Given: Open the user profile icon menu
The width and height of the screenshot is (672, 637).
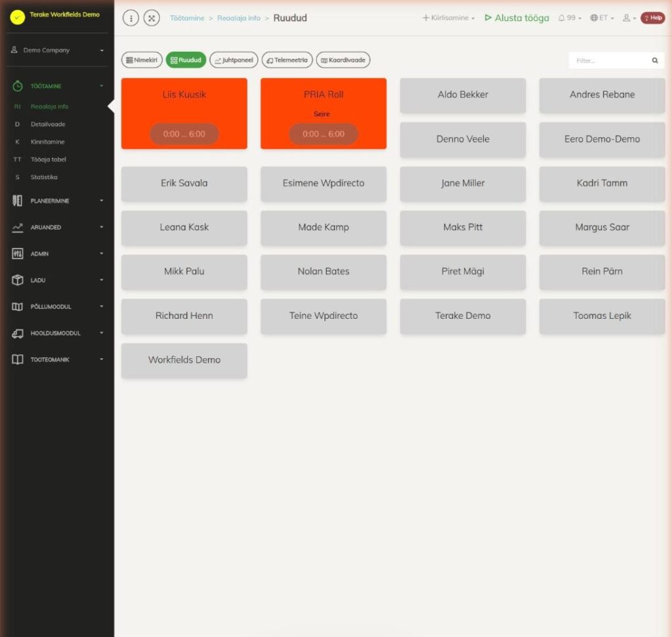Looking at the screenshot, I should 629,18.
